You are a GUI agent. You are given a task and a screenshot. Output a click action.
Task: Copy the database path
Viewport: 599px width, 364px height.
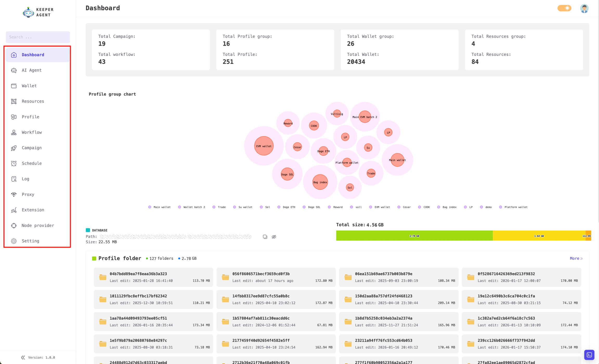(x=265, y=236)
